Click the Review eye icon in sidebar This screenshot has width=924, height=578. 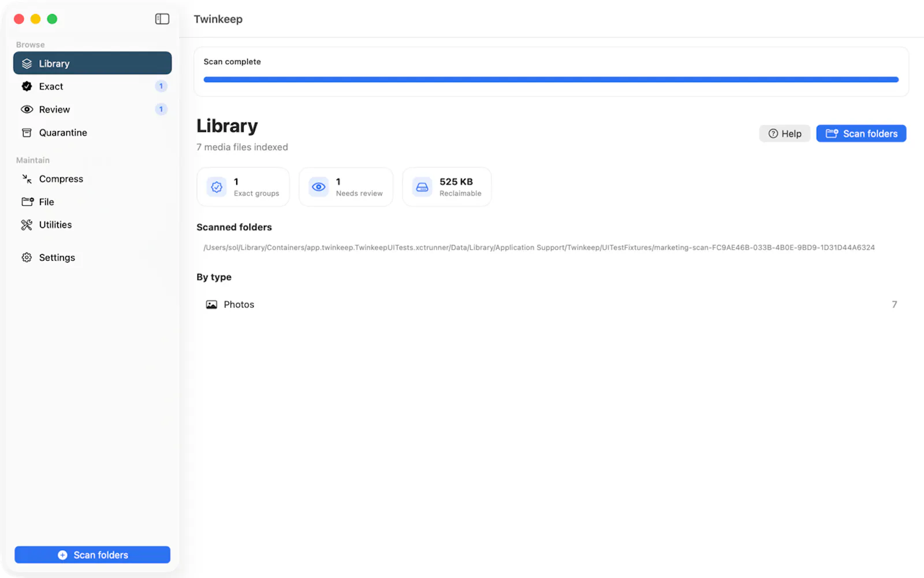[27, 109]
